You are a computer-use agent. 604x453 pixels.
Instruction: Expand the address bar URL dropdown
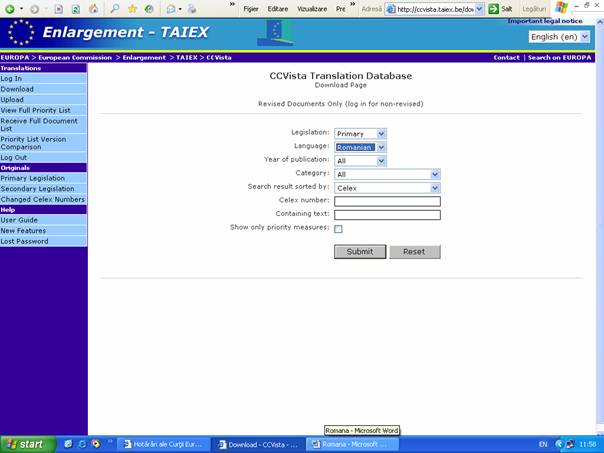point(479,9)
